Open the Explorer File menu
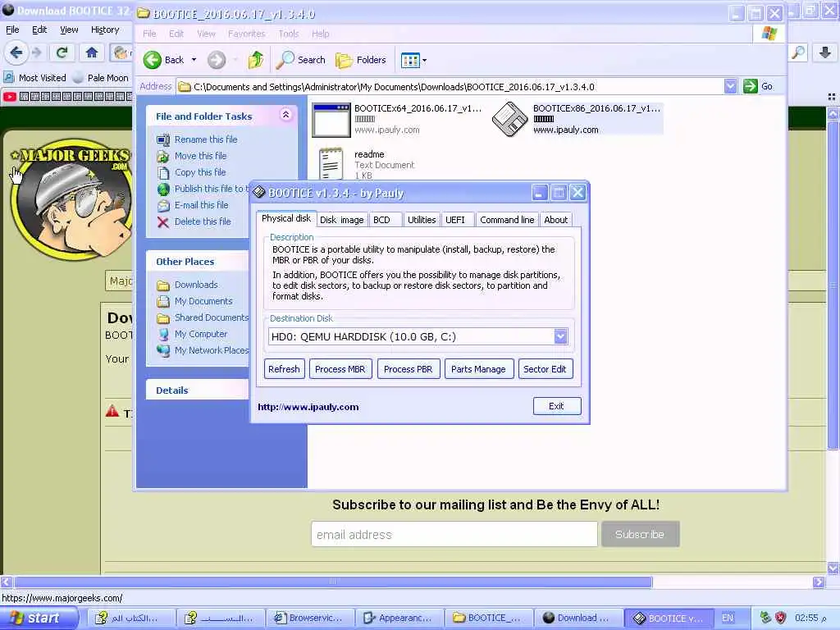 (149, 34)
